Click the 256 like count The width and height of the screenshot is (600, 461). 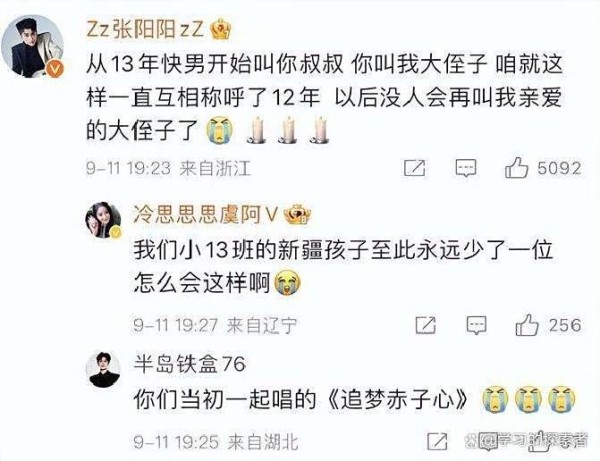pyautogui.click(x=566, y=325)
